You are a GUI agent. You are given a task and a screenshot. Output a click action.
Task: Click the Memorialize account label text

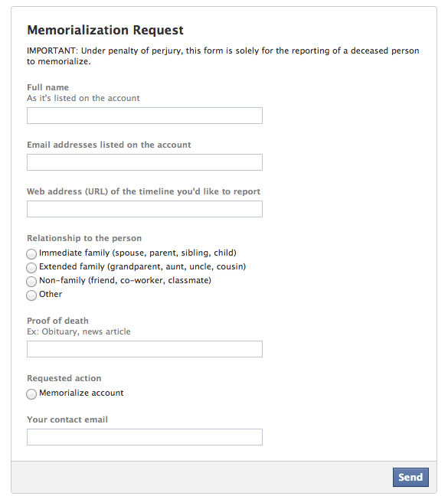tap(81, 393)
